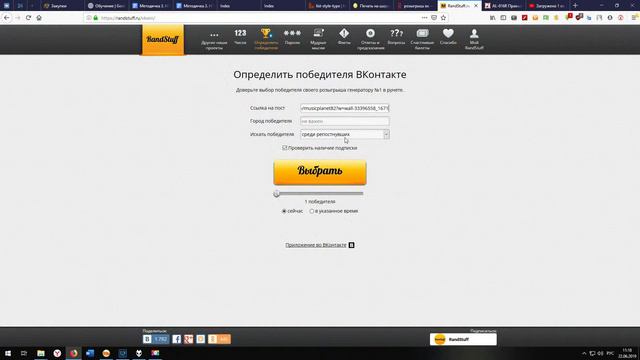Image resolution: width=640 pixels, height=360 pixels.
Task: Share the page on Google Plus
Action: pos(189,339)
